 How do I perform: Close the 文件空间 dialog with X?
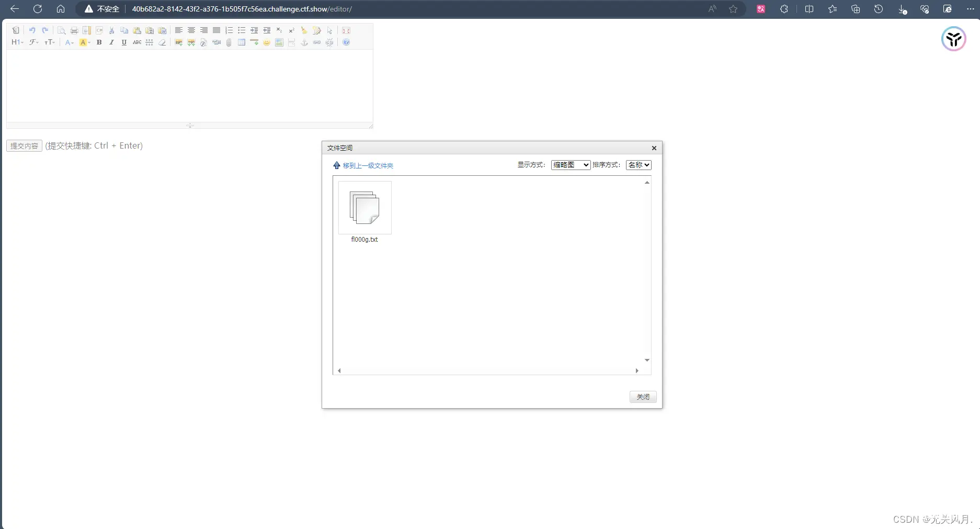pos(654,148)
